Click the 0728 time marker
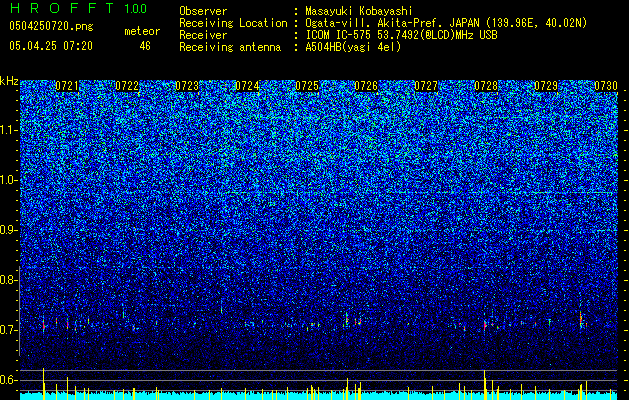 click(x=486, y=86)
